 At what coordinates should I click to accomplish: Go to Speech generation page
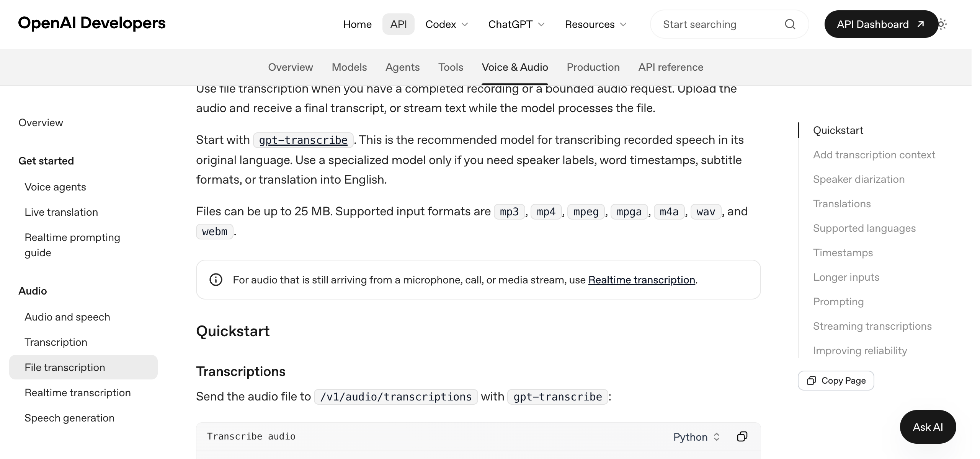pos(69,418)
